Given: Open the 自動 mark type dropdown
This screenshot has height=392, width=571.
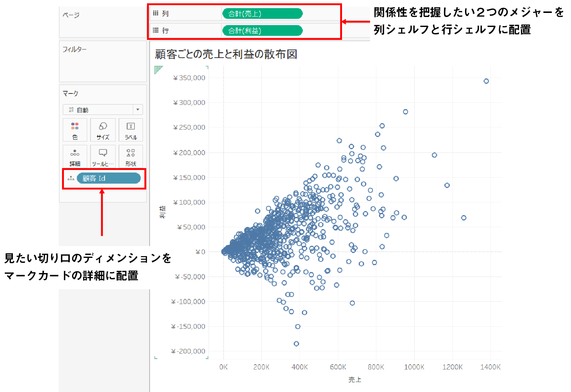Looking at the screenshot, I should 103,110.
